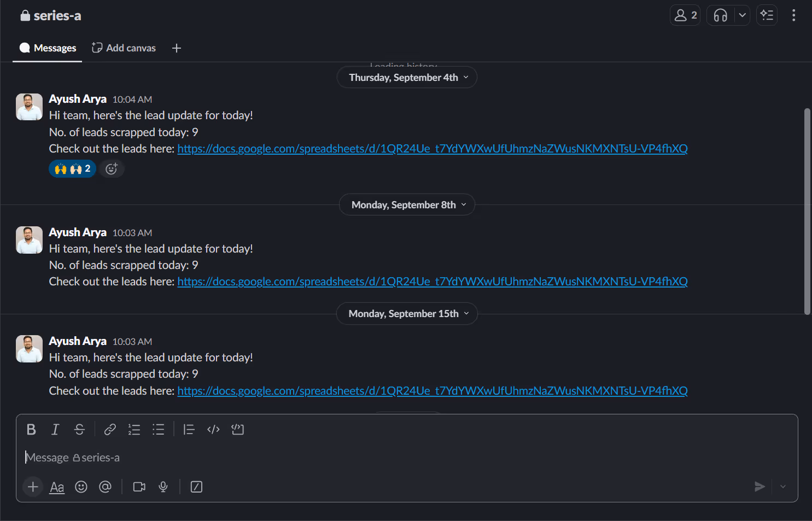
Task: Open the channel's more actions menu
Action: (x=793, y=15)
